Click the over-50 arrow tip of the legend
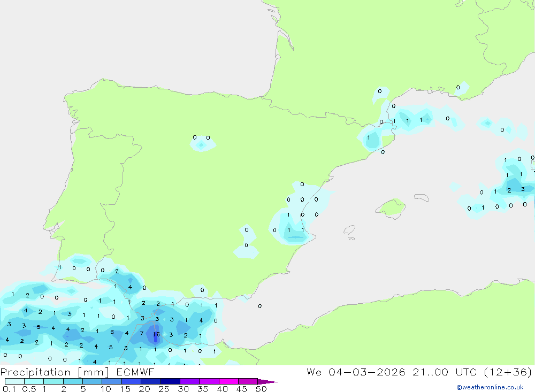The image size is (535, 392). point(267,381)
